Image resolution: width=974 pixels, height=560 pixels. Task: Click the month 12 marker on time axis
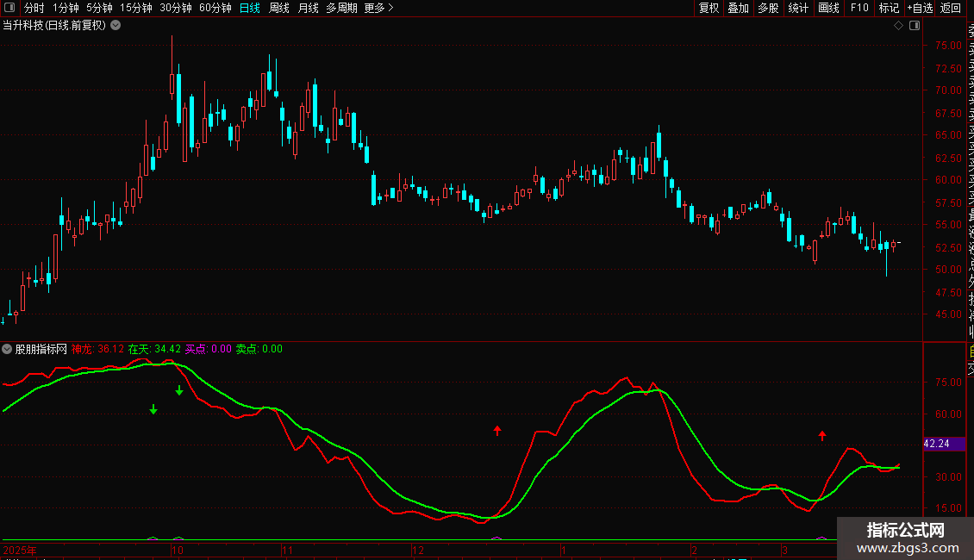click(418, 550)
